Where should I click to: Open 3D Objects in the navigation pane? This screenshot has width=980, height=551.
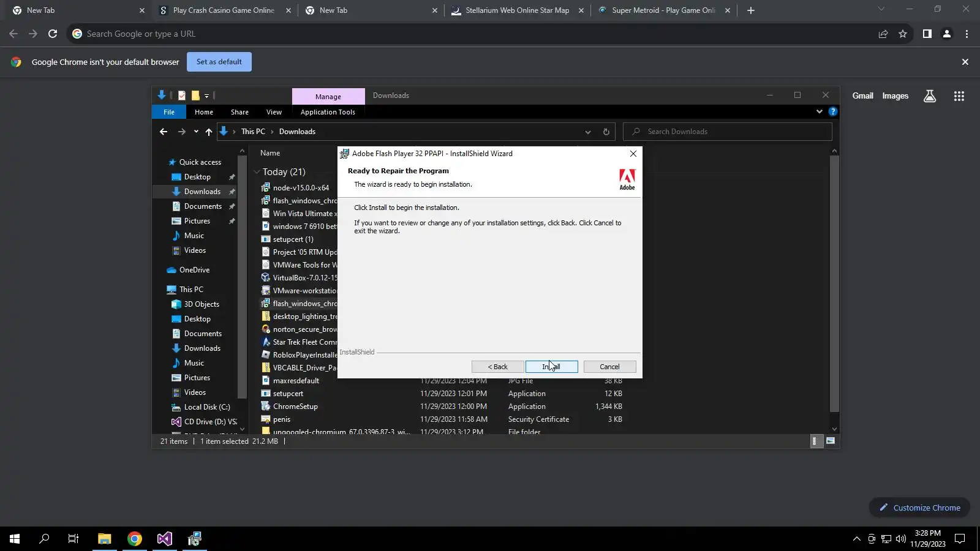[x=202, y=304]
